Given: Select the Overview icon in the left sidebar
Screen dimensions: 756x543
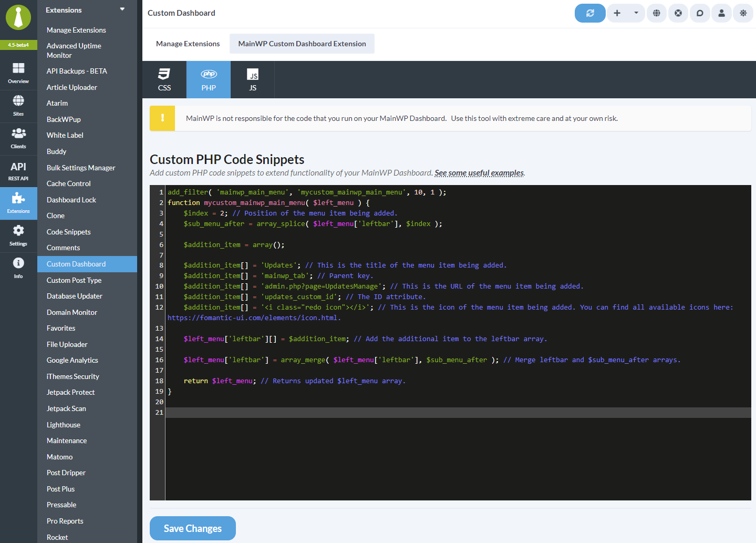Looking at the screenshot, I should coord(18,71).
